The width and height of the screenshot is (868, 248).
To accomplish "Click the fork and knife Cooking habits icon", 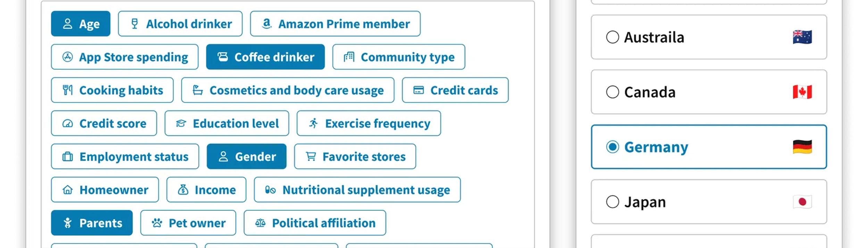I will coord(67,90).
